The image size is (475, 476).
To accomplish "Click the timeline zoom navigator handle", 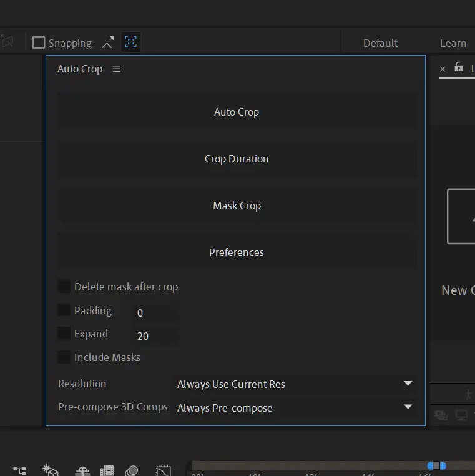I will pos(436,465).
